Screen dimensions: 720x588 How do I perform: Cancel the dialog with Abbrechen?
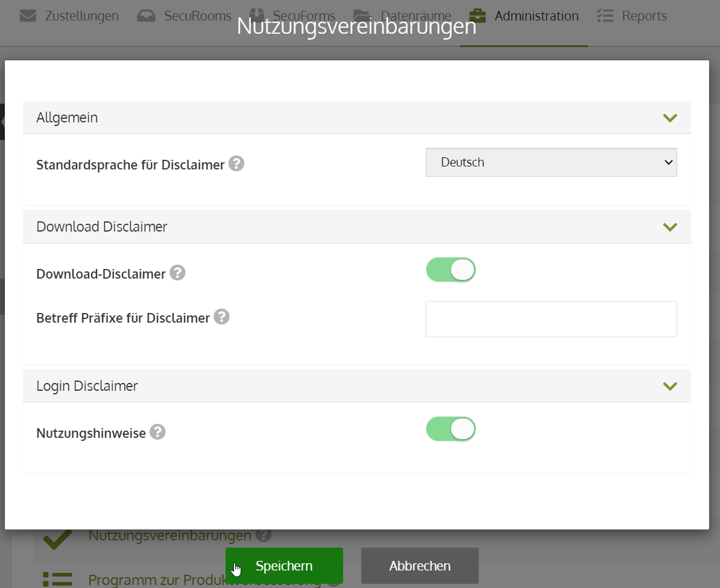pyautogui.click(x=420, y=566)
